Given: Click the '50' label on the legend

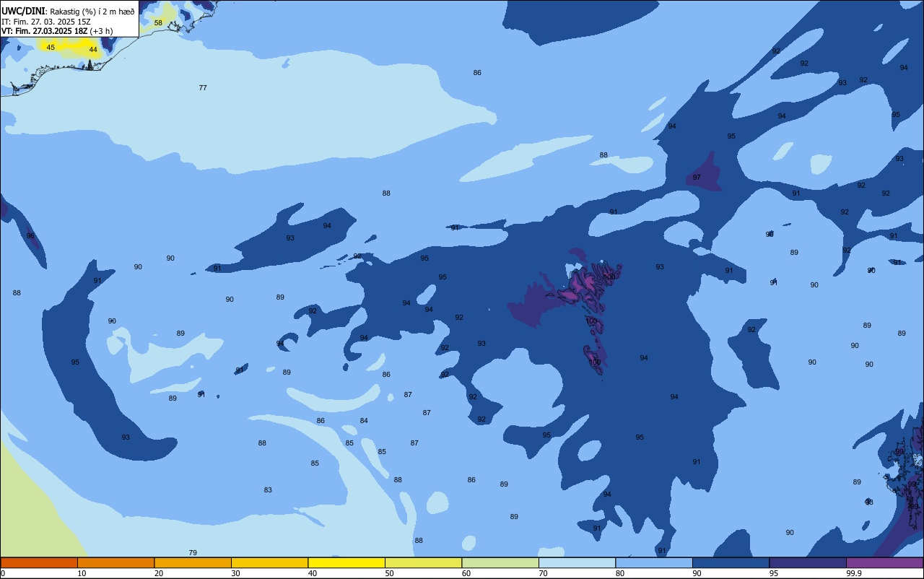Looking at the screenshot, I should [x=390, y=573].
